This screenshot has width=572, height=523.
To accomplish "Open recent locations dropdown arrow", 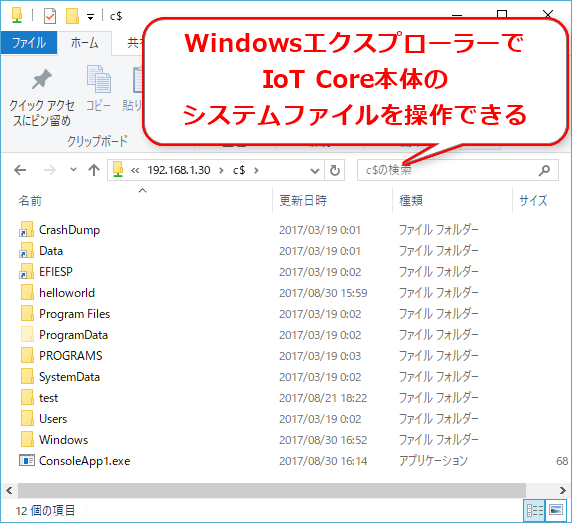I will [x=73, y=170].
